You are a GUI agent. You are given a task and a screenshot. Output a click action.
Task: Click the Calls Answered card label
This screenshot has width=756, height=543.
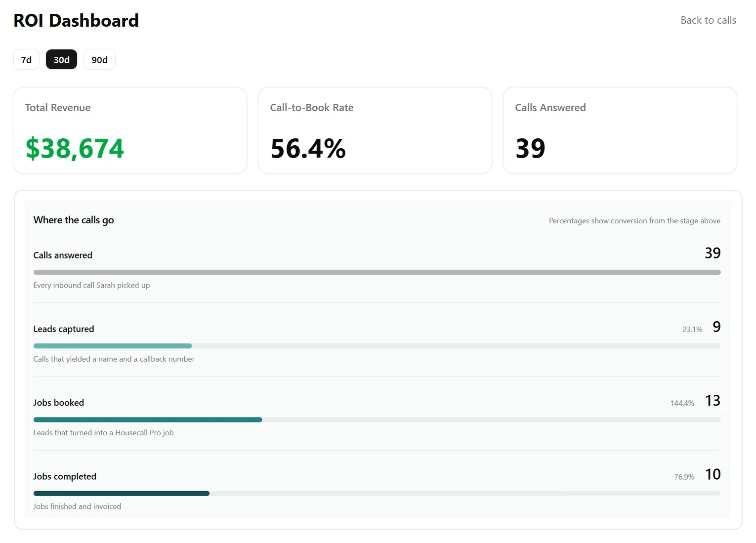tap(550, 108)
